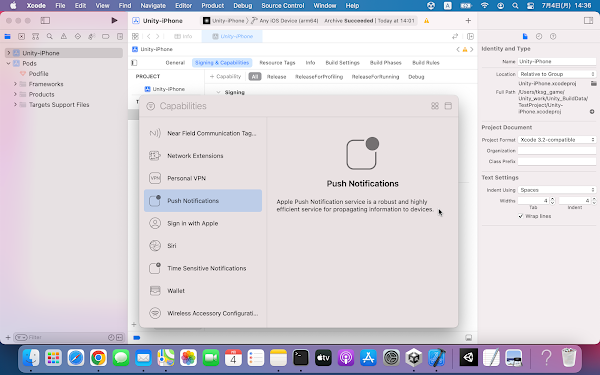Run the build with the play button
This screenshot has height=375, width=600.
pos(114,20)
